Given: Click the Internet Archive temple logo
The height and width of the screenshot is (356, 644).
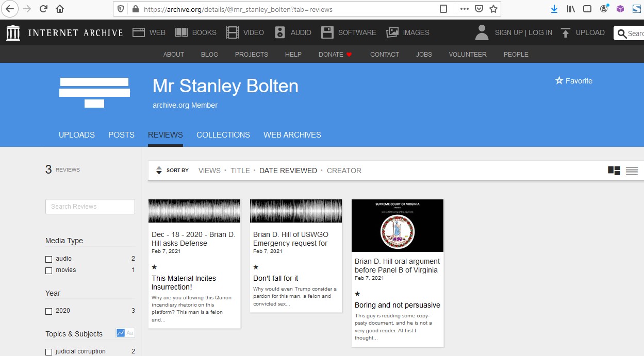Looking at the screenshot, I should (x=13, y=32).
